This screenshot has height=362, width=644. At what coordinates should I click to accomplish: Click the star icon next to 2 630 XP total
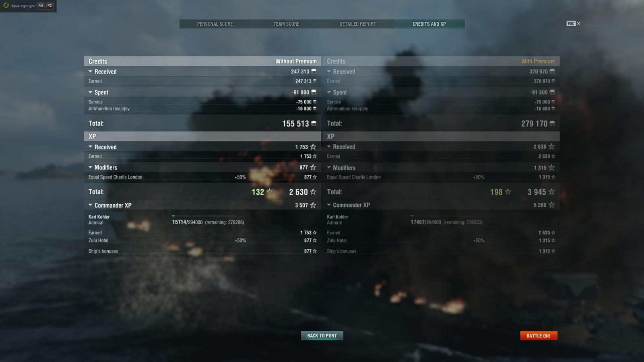pos(313,192)
